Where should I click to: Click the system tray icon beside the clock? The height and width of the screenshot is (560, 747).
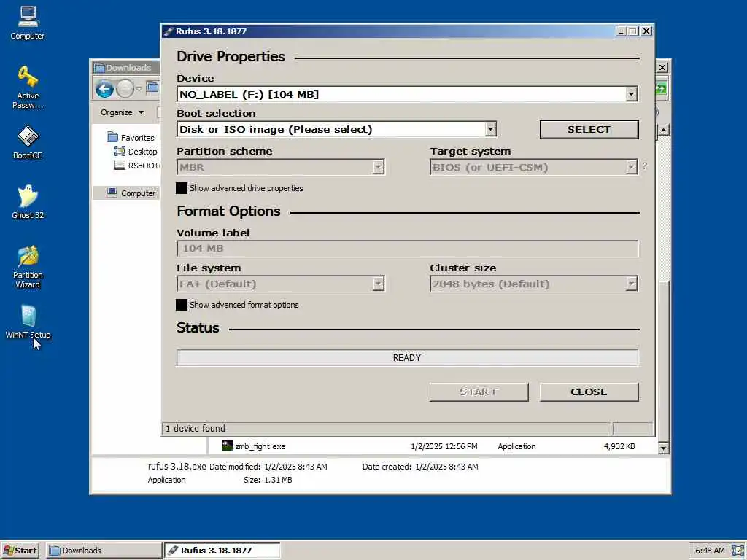(x=738, y=551)
